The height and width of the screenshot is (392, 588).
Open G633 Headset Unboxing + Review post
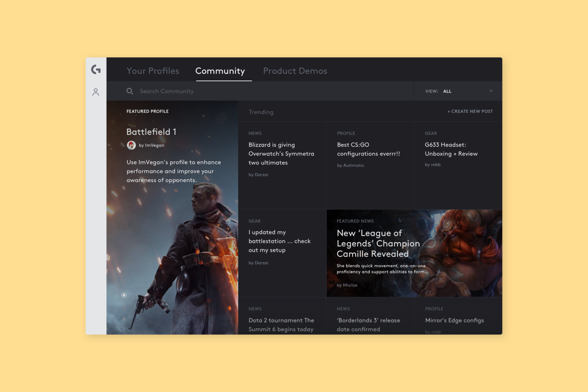click(x=451, y=149)
